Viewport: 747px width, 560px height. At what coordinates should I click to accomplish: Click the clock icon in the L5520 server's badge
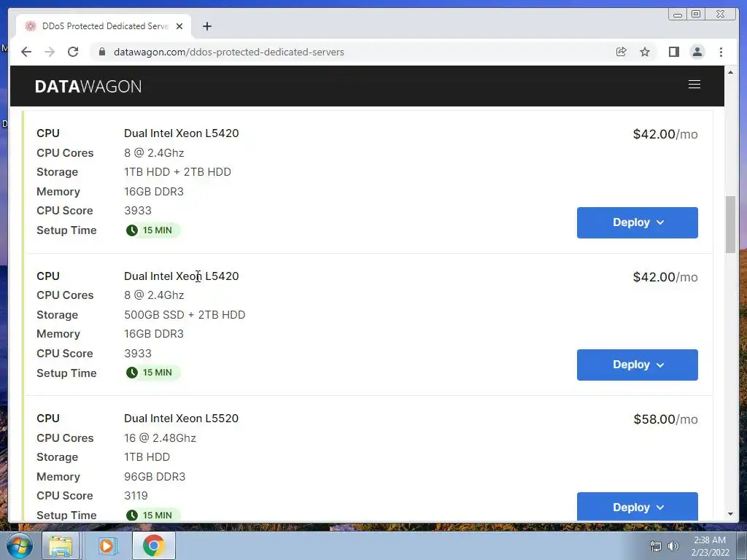tap(132, 516)
